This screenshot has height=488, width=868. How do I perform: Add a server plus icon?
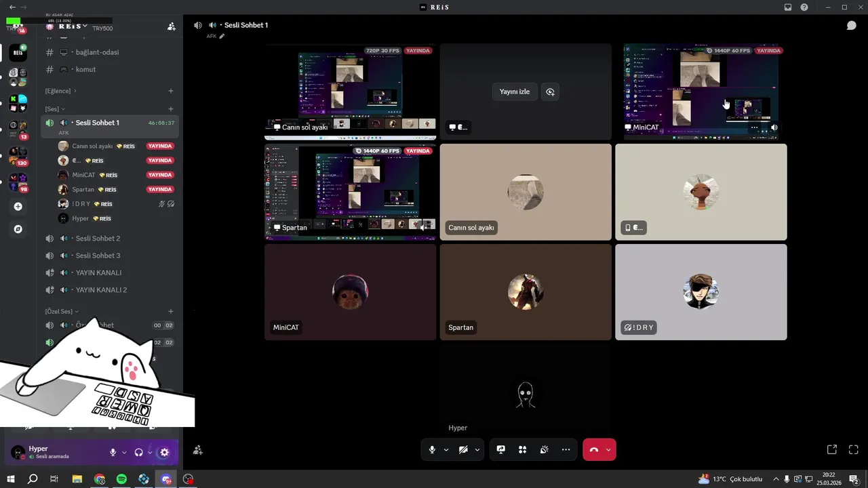tap(18, 207)
